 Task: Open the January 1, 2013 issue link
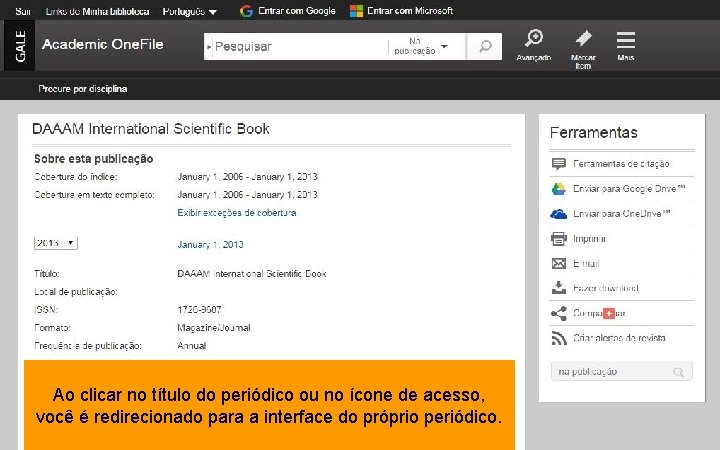coord(210,245)
